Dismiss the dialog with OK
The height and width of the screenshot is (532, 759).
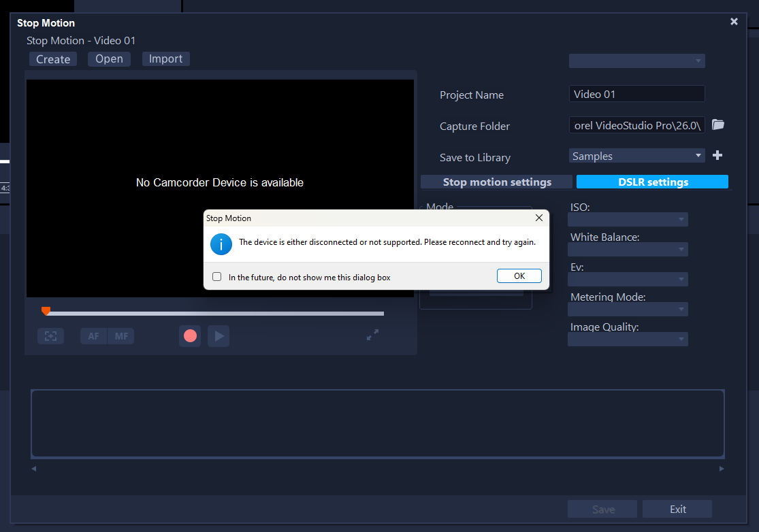tap(519, 276)
